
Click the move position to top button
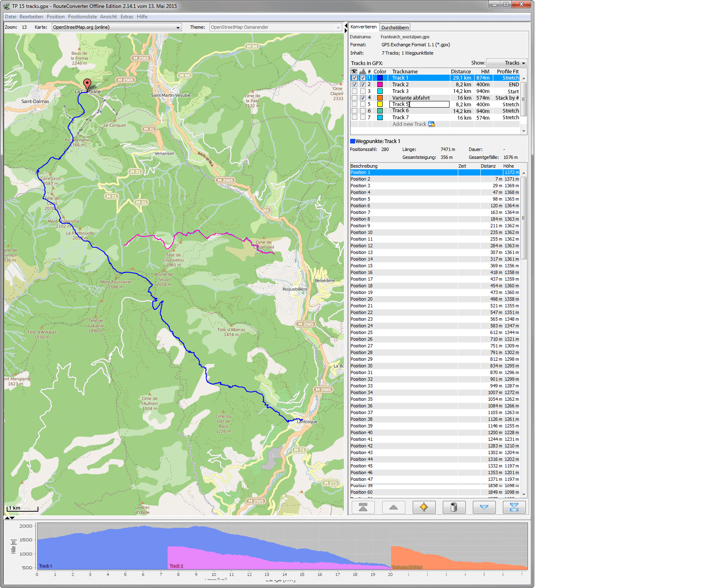pyautogui.click(x=363, y=507)
